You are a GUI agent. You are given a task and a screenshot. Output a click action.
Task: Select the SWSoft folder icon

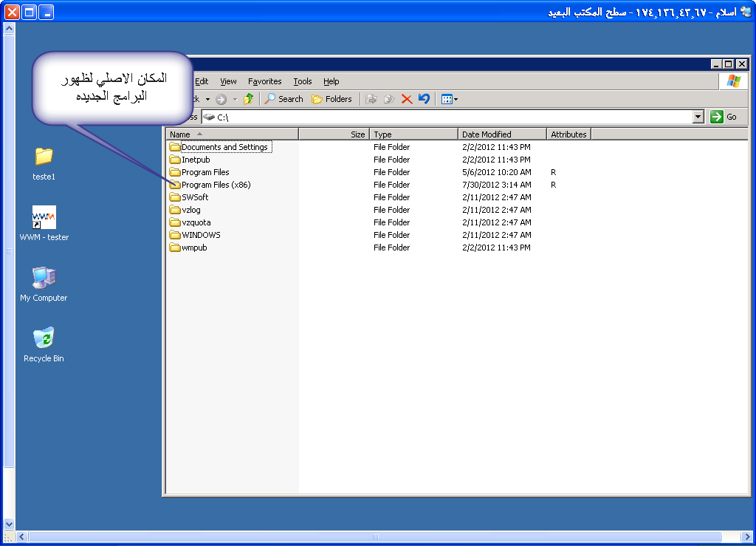174,197
